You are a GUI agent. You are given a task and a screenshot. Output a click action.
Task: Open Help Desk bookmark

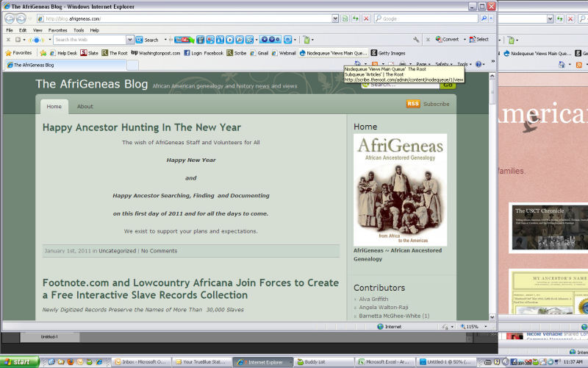tap(63, 53)
